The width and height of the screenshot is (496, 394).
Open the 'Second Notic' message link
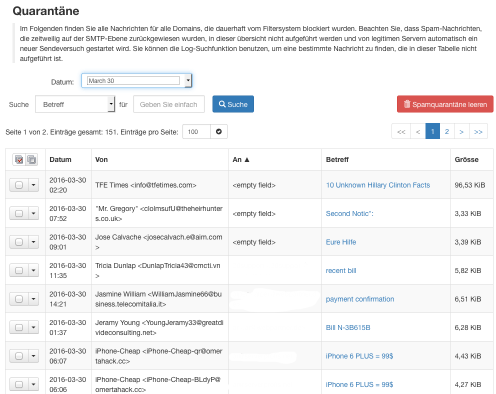(349, 213)
